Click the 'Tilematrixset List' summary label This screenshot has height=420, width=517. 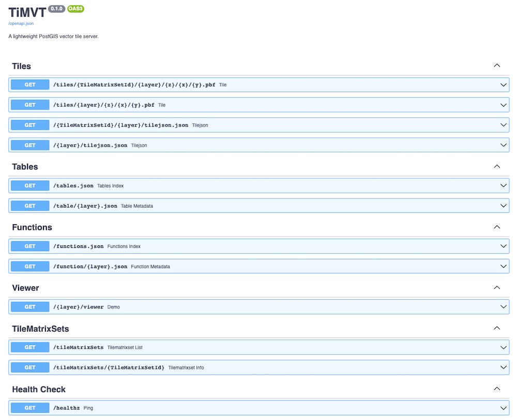point(125,348)
